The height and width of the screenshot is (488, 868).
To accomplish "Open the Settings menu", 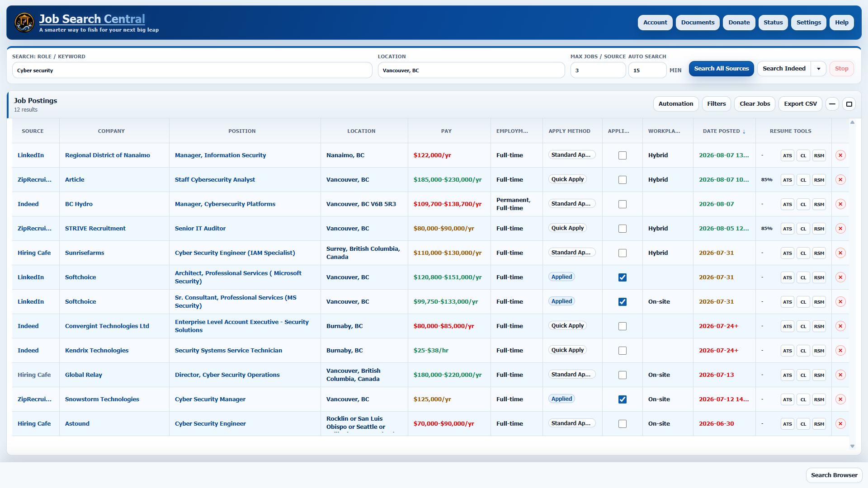I will (x=809, y=23).
